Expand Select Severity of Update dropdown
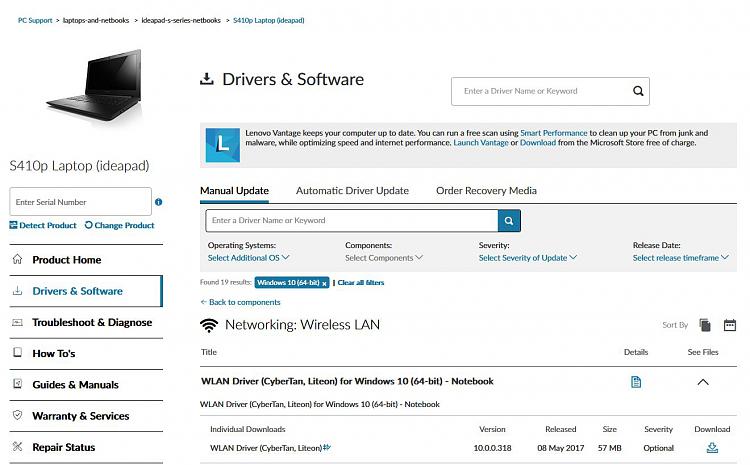Screen dimensions: 750x465 [528, 258]
